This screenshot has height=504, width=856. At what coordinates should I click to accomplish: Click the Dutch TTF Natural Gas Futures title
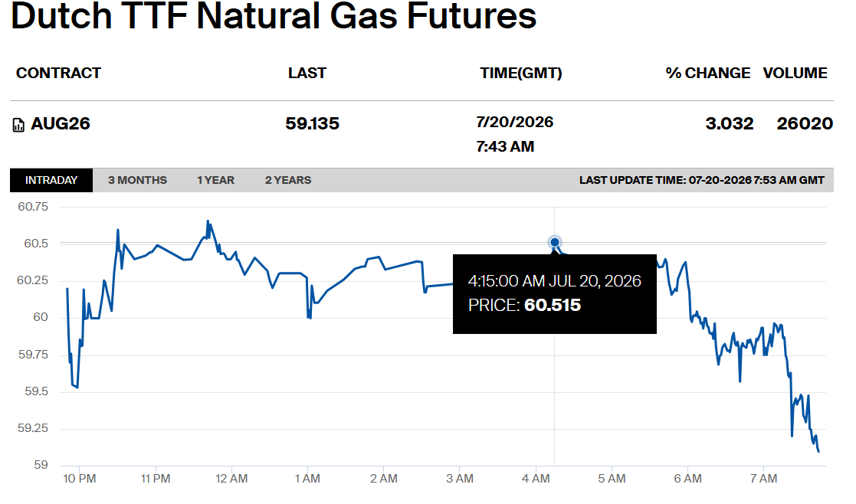click(274, 15)
